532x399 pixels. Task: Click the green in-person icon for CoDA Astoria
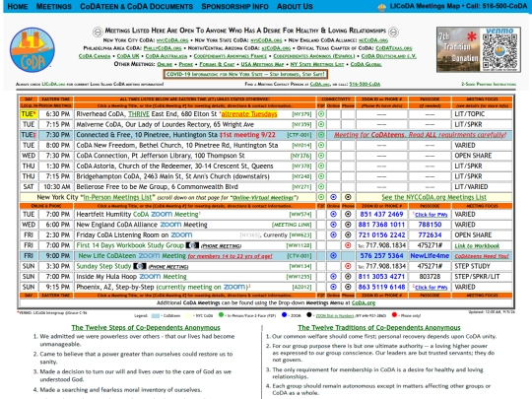pyautogui.click(x=321, y=166)
